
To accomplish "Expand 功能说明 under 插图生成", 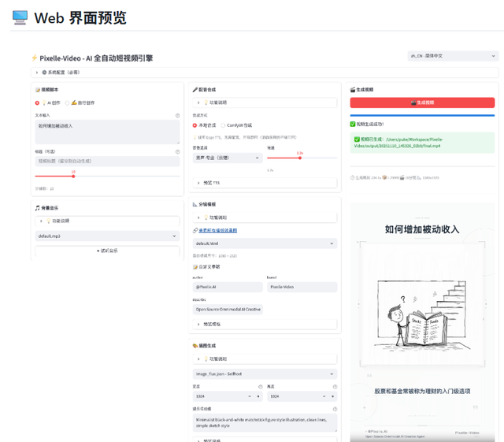I will tap(265, 359).
